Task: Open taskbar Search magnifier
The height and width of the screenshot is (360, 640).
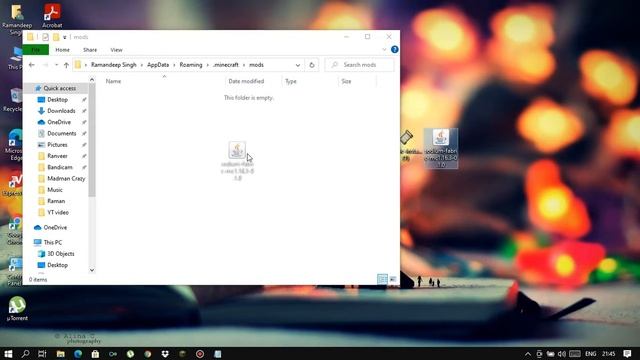Action: [25, 354]
